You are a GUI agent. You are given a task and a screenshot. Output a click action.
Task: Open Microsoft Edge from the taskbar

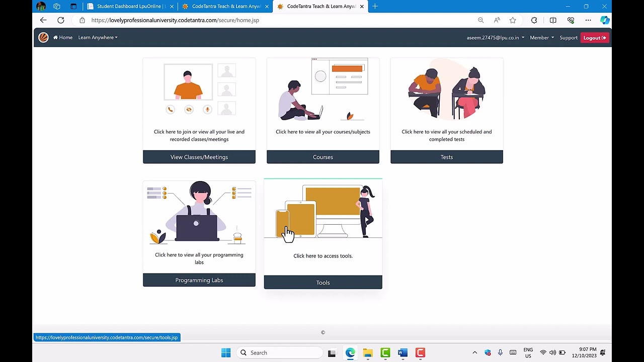click(350, 353)
